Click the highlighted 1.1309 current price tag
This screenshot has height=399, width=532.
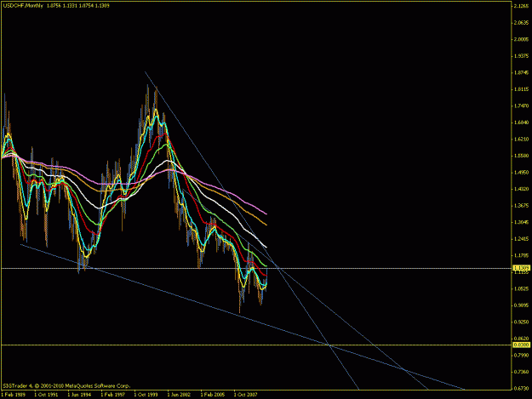pyautogui.click(x=522, y=268)
